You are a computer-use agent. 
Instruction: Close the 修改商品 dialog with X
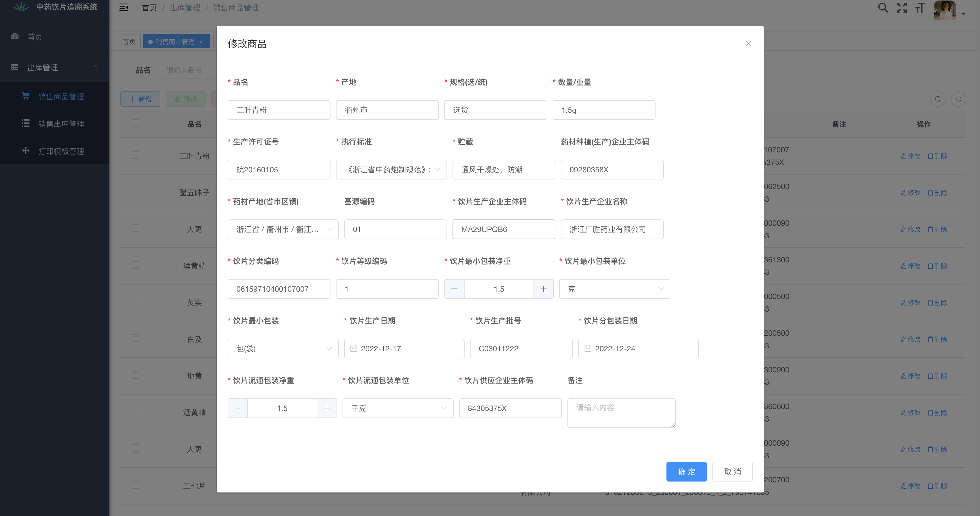748,44
